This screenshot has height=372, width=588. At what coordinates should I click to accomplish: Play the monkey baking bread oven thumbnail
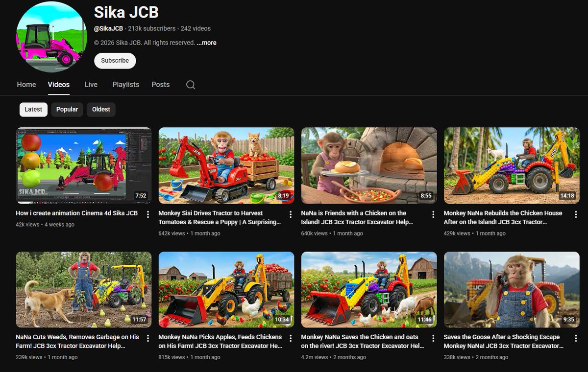tap(369, 165)
